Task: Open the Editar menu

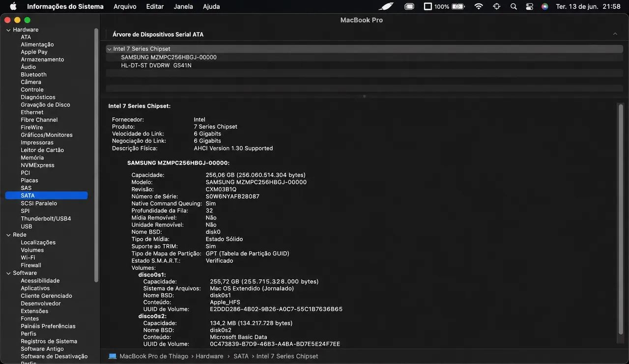Action: (155, 6)
